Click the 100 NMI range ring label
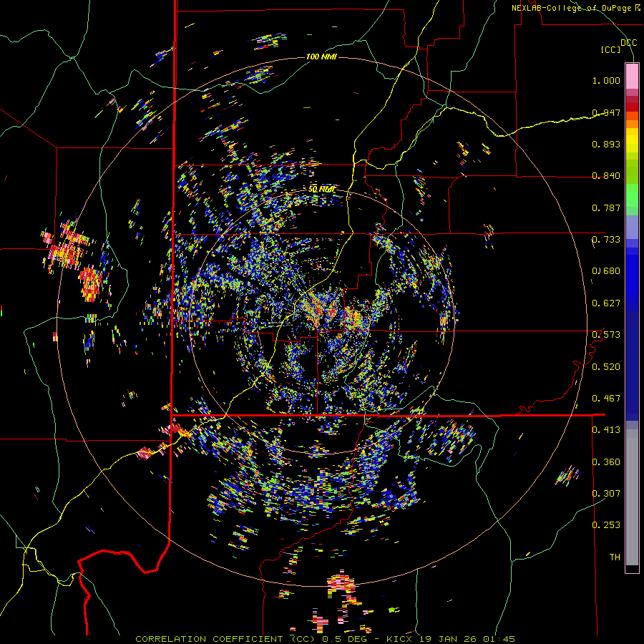The width and height of the screenshot is (644, 644). coord(321,57)
